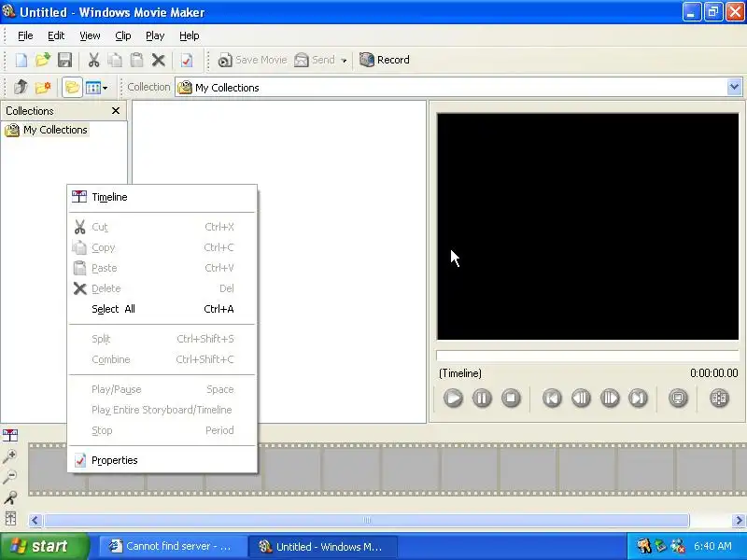Image resolution: width=747 pixels, height=560 pixels.
Task: Click the Paste clipboard icon in toolbar
Action: pos(136,60)
